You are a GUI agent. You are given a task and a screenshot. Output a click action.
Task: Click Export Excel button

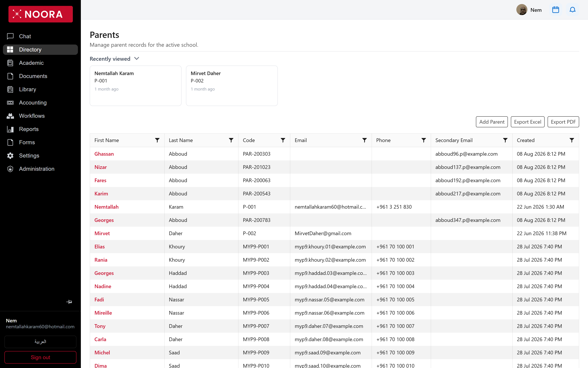pyautogui.click(x=528, y=122)
